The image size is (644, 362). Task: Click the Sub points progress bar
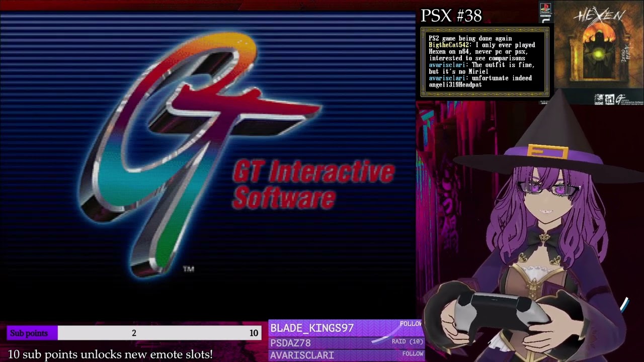coord(134,333)
